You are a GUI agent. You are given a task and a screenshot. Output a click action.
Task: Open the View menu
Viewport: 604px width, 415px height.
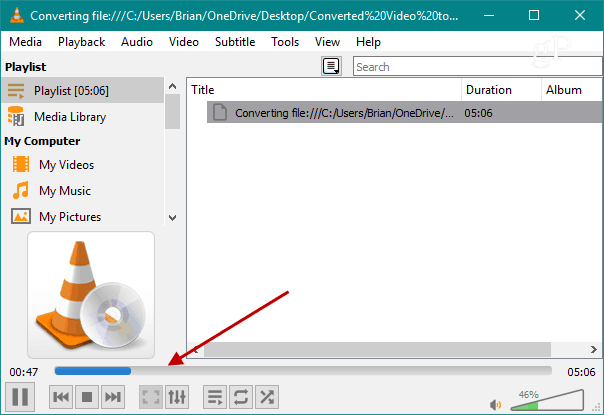pyautogui.click(x=327, y=42)
